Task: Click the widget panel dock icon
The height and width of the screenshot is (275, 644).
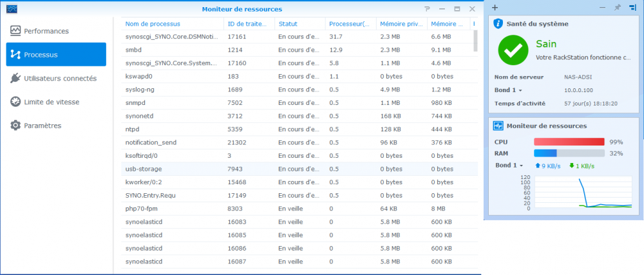Action: tap(632, 7)
